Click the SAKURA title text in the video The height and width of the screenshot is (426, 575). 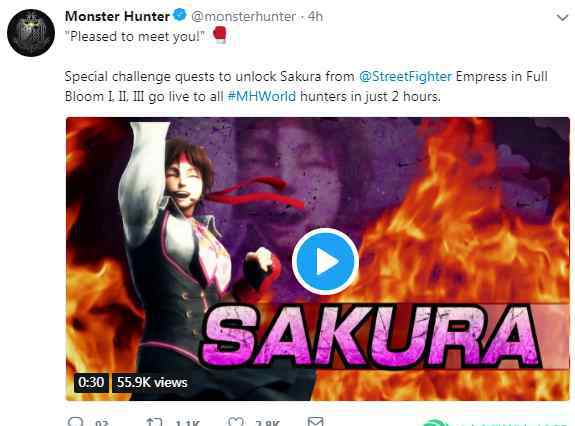pyautogui.click(x=370, y=336)
